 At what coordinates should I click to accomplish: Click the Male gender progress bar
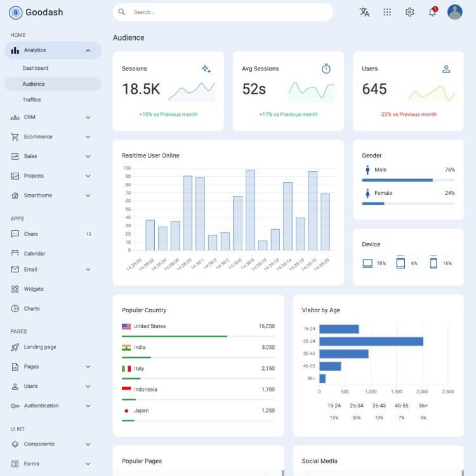(x=408, y=180)
